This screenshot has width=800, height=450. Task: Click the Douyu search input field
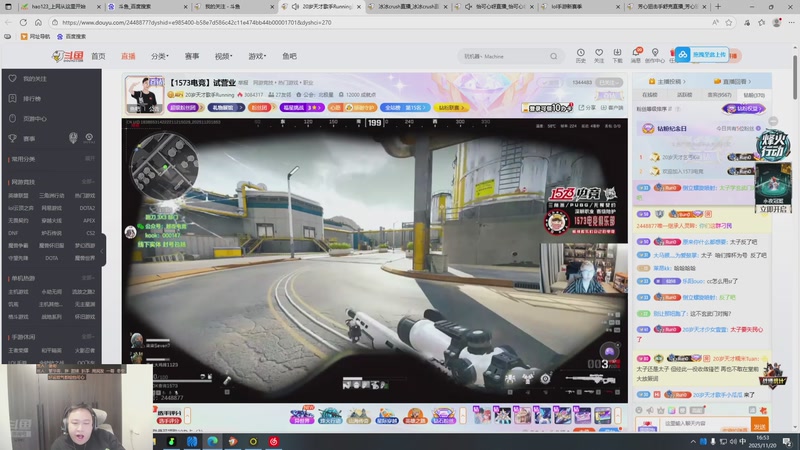503,56
